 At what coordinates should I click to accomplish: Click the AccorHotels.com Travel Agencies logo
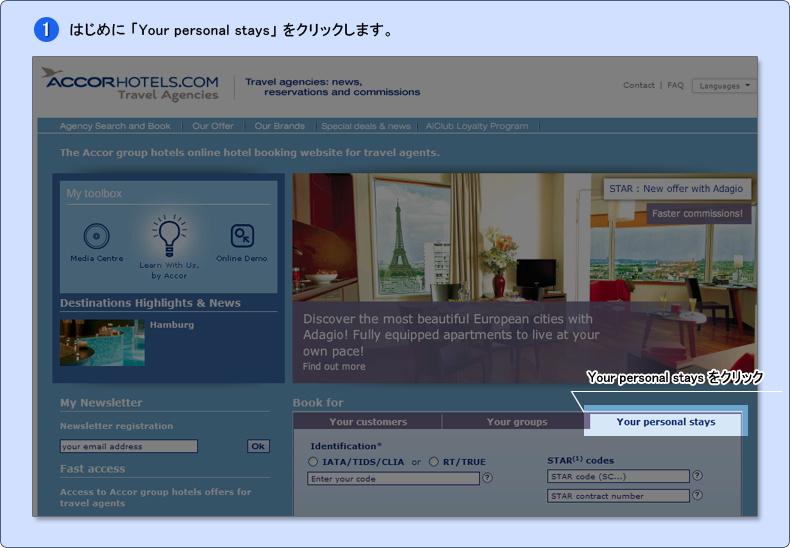130,84
